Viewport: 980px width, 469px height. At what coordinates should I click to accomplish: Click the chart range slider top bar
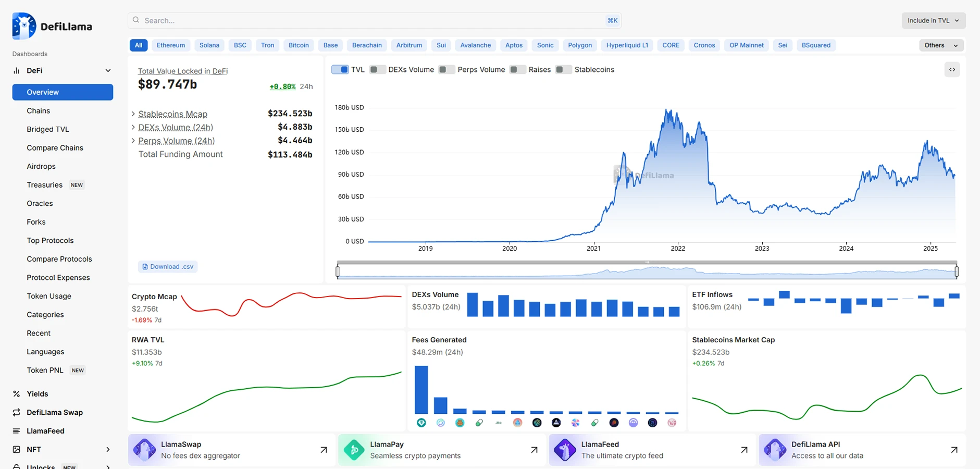[647, 262]
